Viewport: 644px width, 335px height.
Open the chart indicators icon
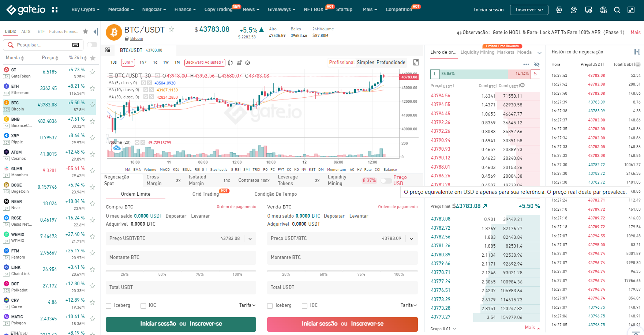point(239,63)
